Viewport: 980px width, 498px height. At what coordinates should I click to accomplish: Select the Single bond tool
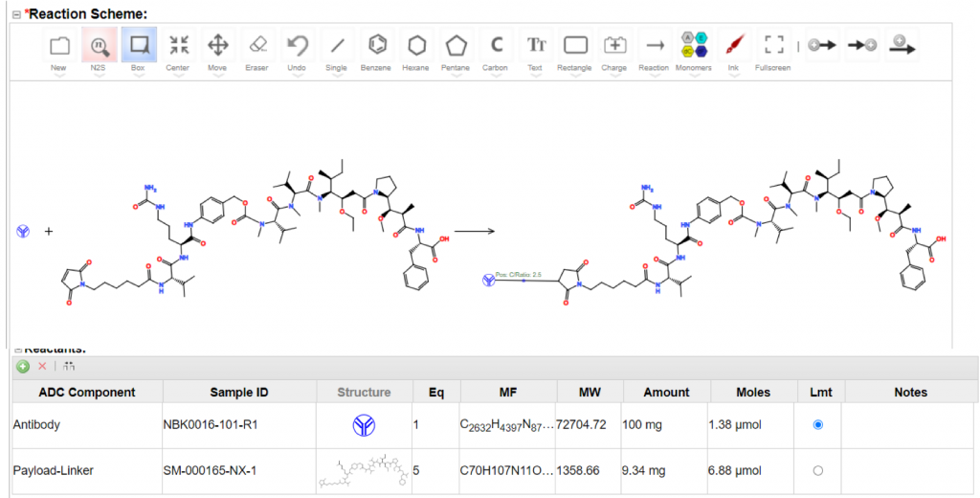coord(337,45)
